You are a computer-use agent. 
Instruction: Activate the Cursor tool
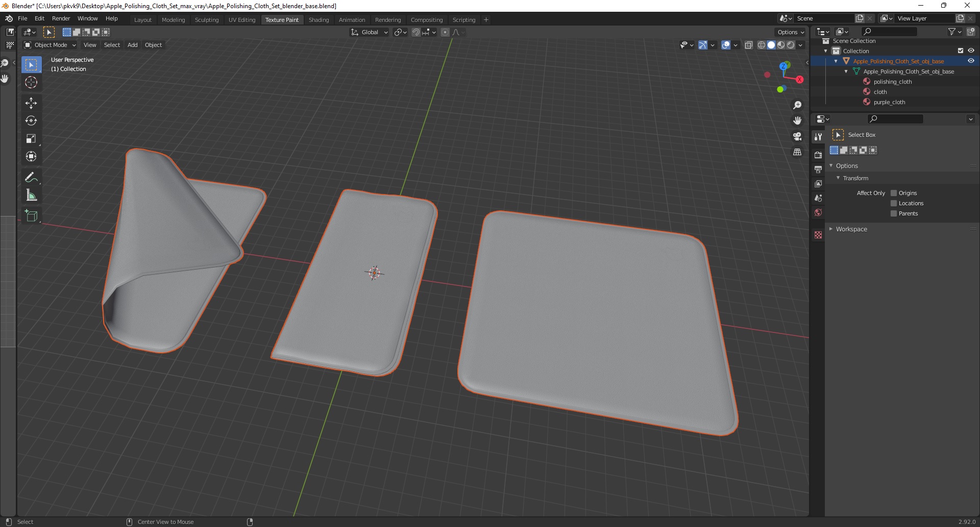(x=31, y=82)
